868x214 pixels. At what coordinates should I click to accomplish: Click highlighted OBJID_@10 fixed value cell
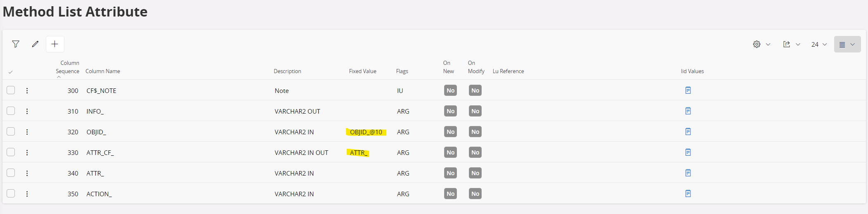click(x=366, y=132)
